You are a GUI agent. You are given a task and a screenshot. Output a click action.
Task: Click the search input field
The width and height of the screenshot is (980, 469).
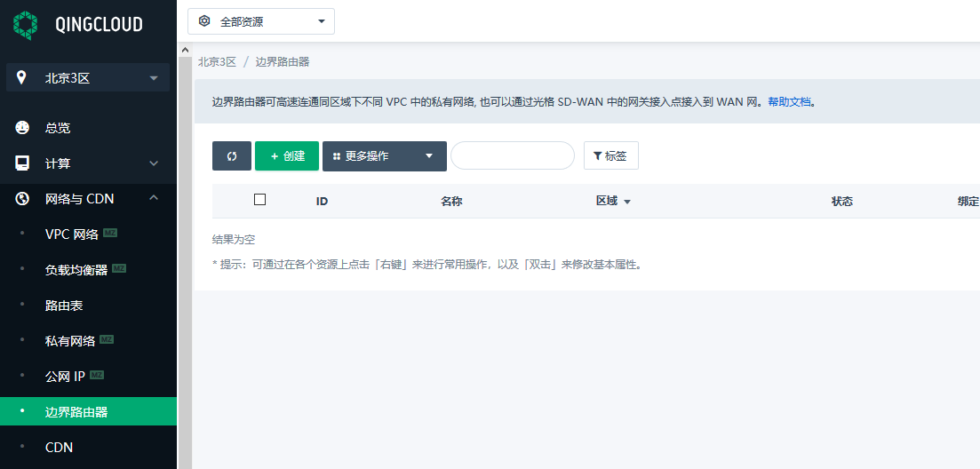(x=512, y=155)
